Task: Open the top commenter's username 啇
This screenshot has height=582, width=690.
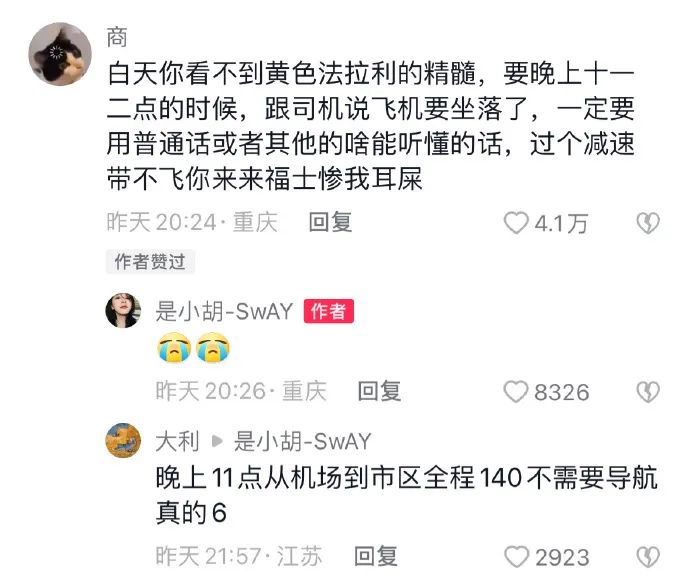Action: [x=117, y=37]
